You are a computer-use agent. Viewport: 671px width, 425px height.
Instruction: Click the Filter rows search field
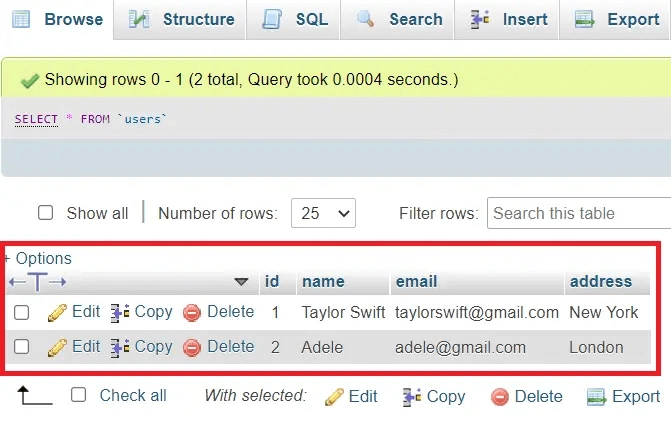578,213
